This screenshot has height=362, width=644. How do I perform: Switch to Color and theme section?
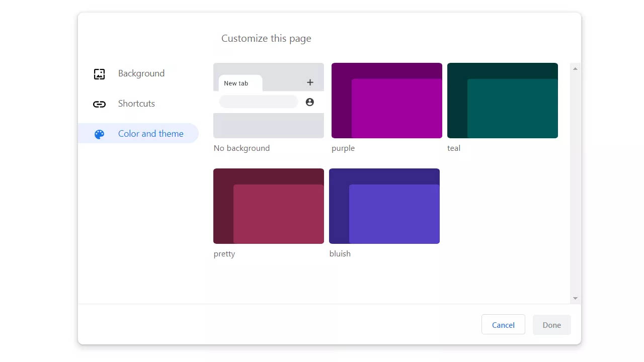150,133
